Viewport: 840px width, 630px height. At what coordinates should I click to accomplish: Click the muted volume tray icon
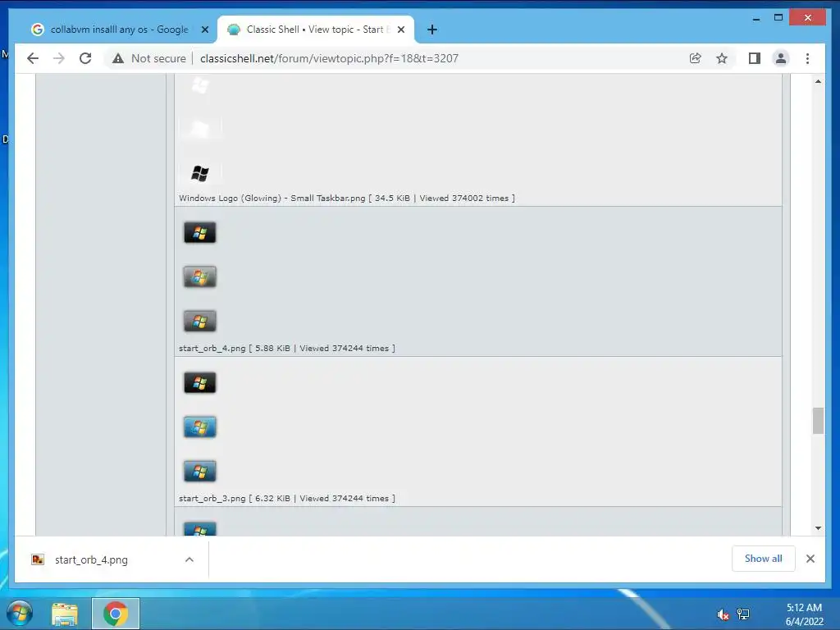[723, 614]
